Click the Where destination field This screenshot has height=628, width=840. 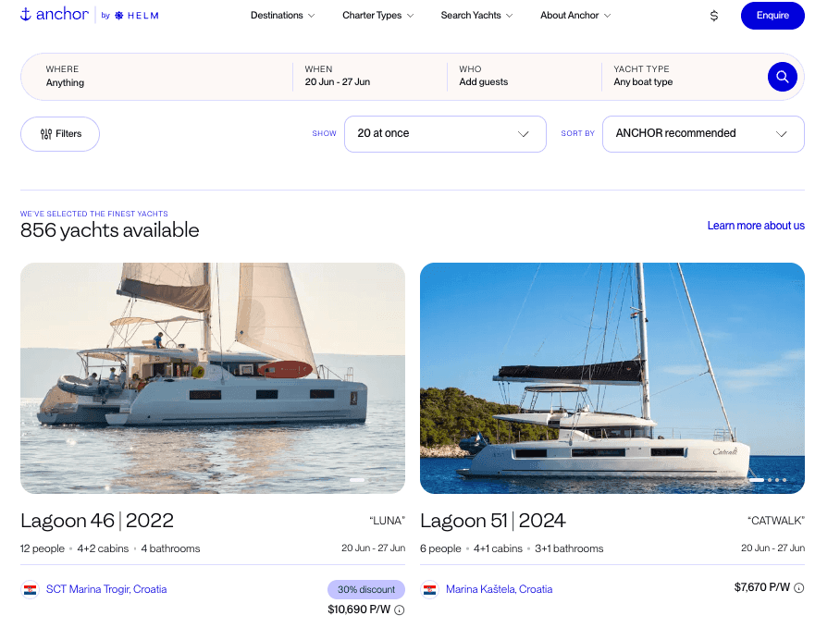157,76
